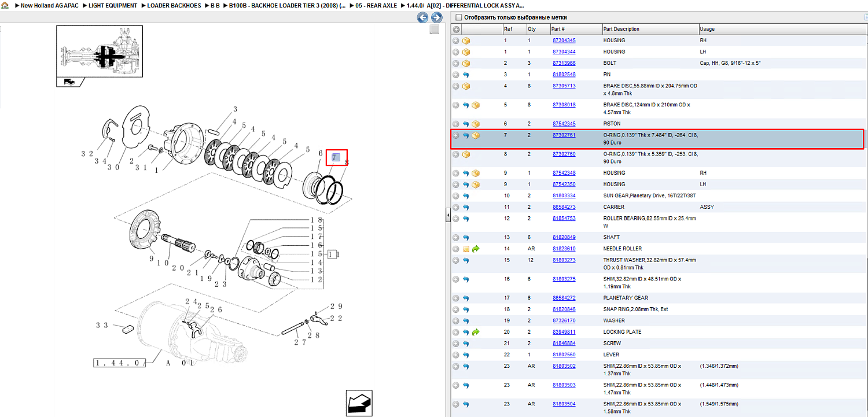Select the SNAP RING,2.08mm Thk, Ext description
868x417 pixels.
[x=635, y=309]
